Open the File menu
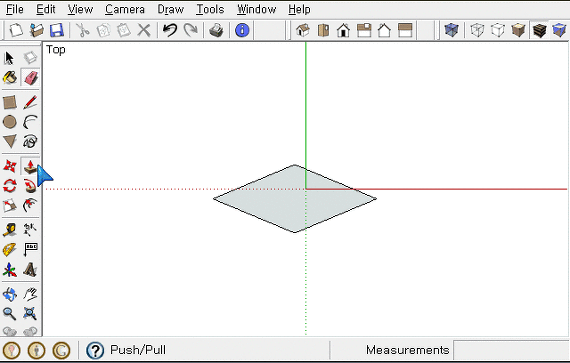The height and width of the screenshot is (363, 570). [15, 9]
